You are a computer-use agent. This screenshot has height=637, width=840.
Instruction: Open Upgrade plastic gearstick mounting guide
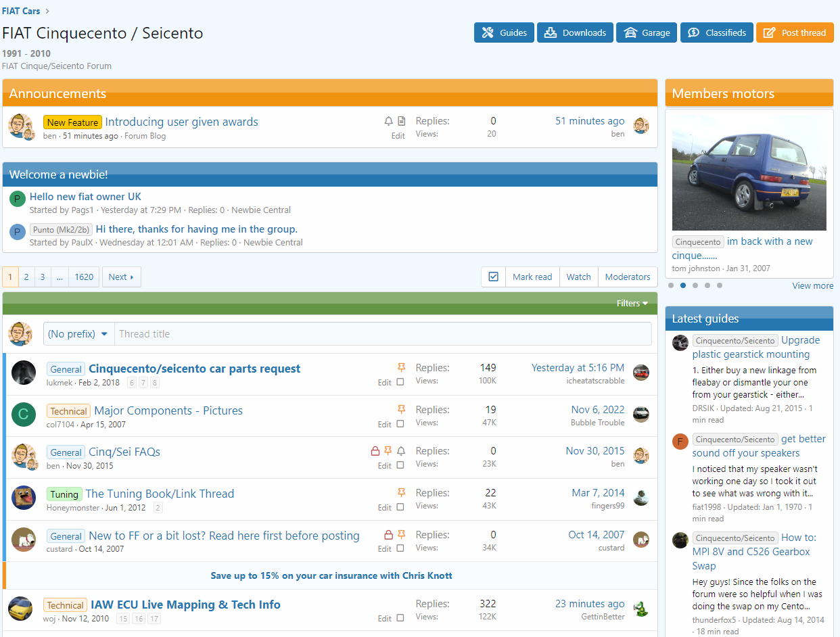tap(756, 348)
